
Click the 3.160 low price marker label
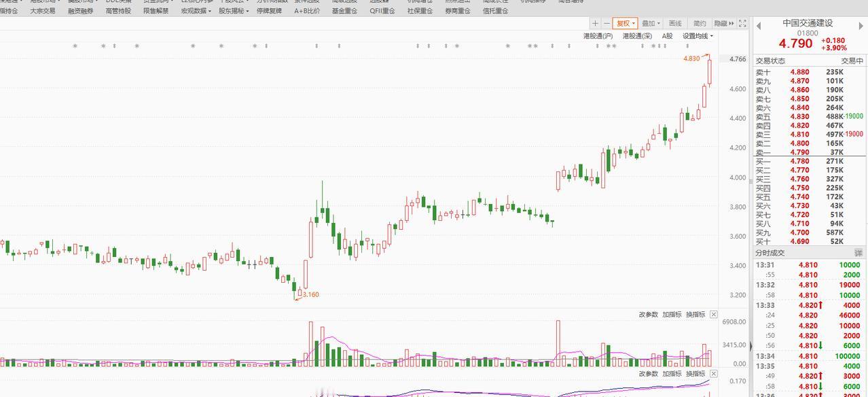310,294
